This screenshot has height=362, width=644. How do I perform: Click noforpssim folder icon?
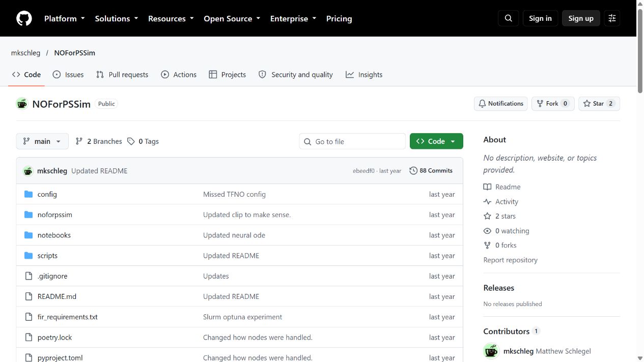(x=29, y=215)
